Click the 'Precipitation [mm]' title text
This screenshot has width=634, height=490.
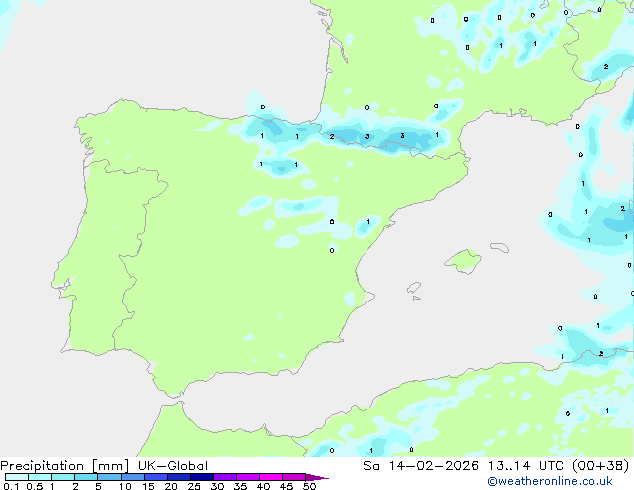click(x=64, y=466)
